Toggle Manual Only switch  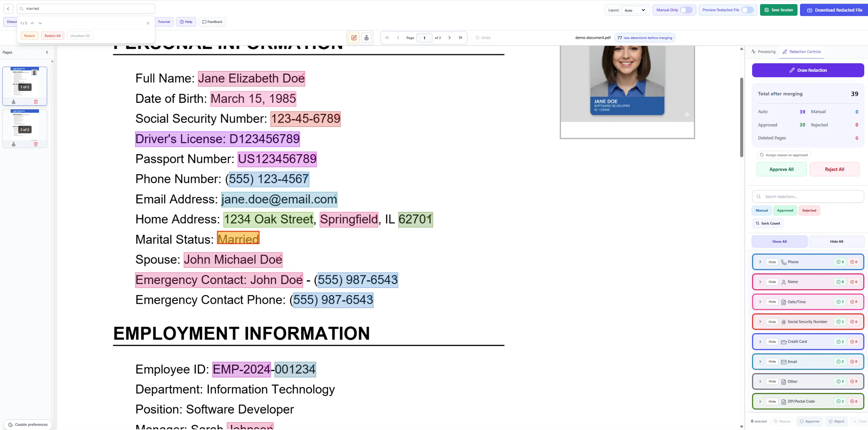pyautogui.click(x=686, y=10)
